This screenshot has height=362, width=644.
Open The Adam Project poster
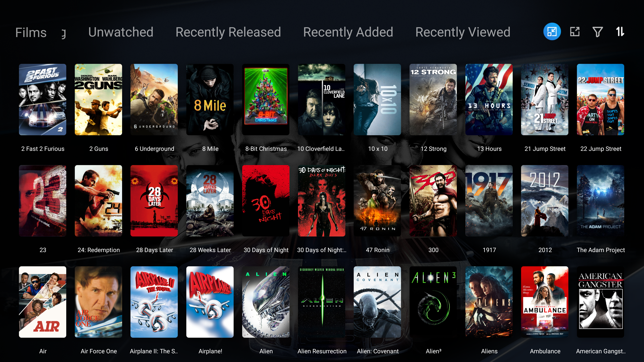pos(601,201)
